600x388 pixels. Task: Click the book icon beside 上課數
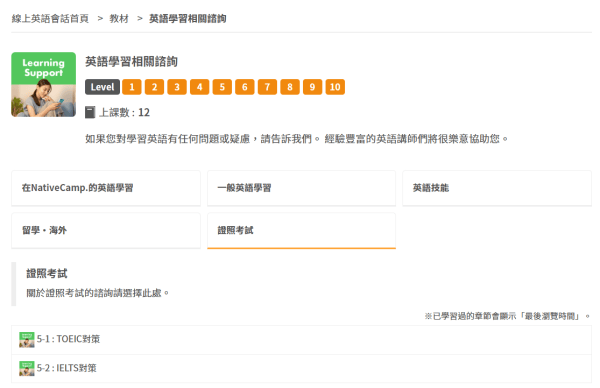click(x=90, y=112)
